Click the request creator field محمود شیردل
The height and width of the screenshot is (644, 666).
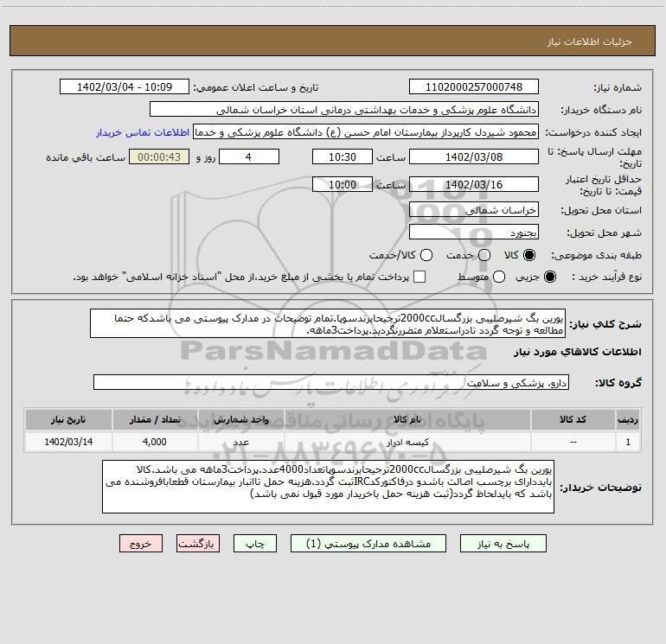tap(366, 131)
